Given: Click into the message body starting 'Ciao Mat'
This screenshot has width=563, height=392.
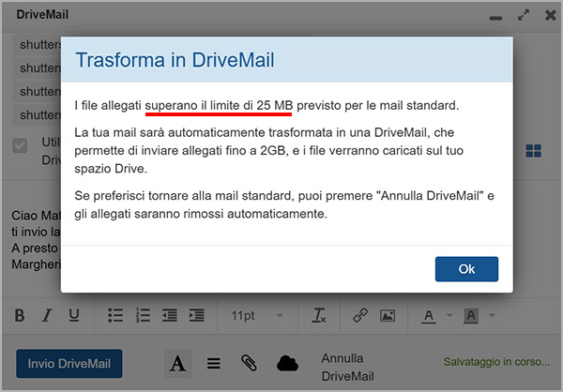Looking at the screenshot, I should point(36,240).
